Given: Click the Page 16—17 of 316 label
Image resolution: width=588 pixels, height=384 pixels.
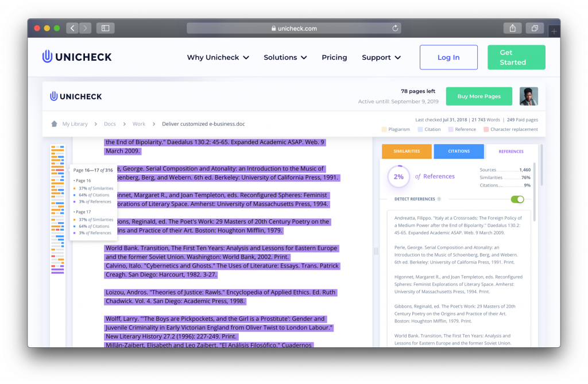Looking at the screenshot, I should pyautogui.click(x=93, y=170).
